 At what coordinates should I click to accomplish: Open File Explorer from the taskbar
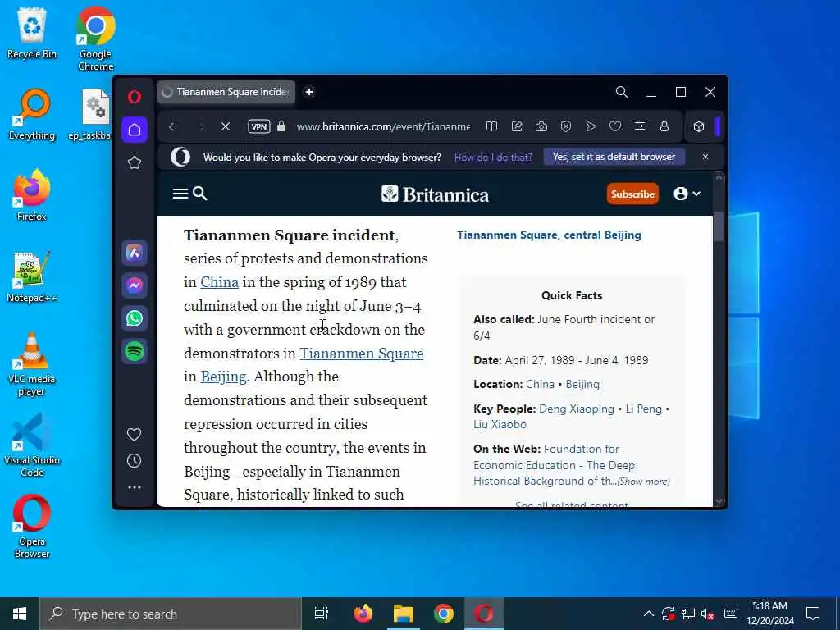404,614
